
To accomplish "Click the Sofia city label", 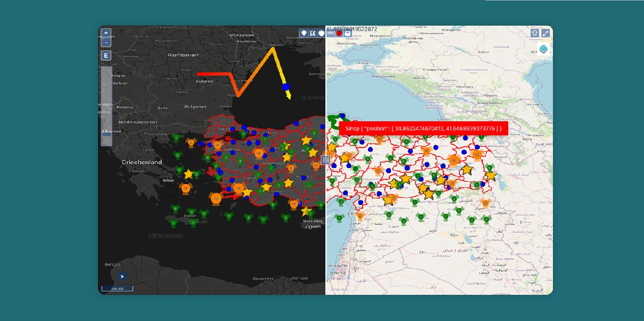I will [162, 108].
